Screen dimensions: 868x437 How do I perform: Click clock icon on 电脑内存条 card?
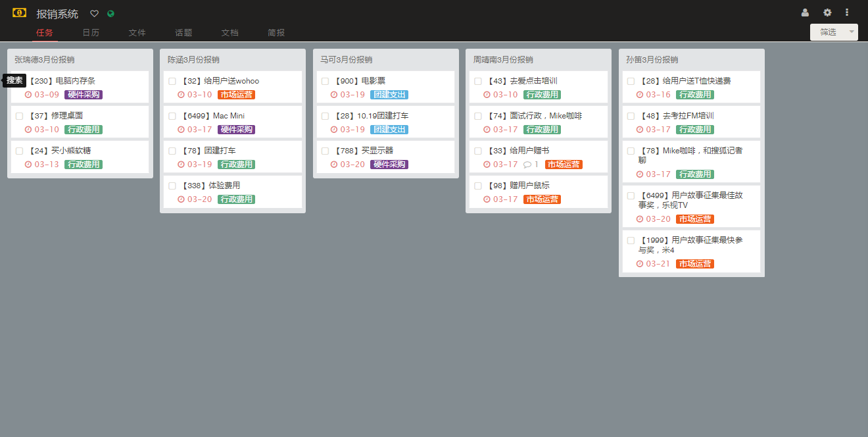[x=28, y=95]
